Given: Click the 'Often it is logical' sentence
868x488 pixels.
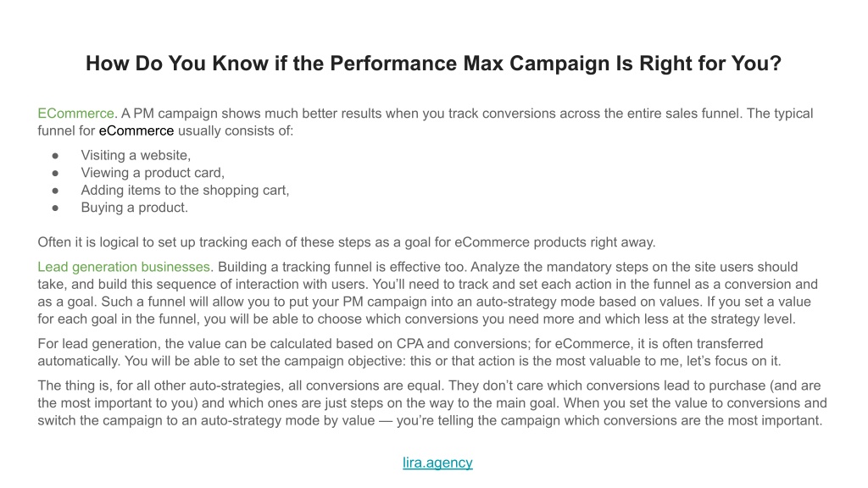Looking at the screenshot, I should [x=347, y=242].
